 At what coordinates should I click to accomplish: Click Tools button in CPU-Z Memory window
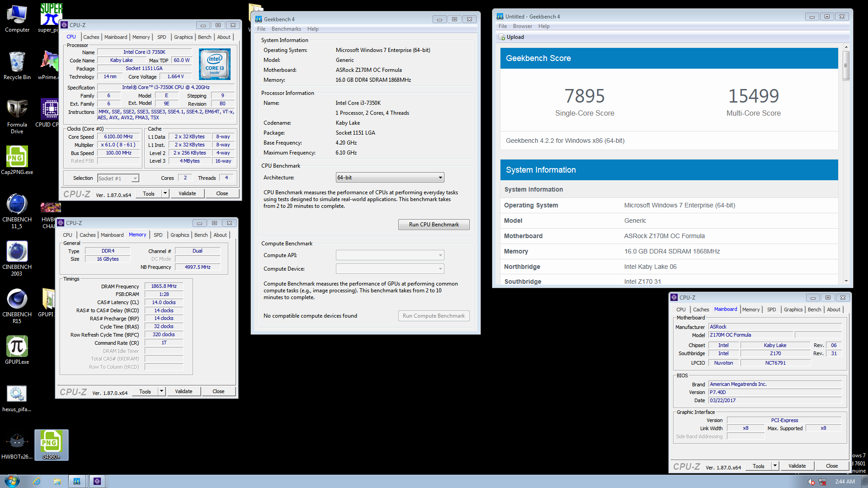pyautogui.click(x=145, y=391)
